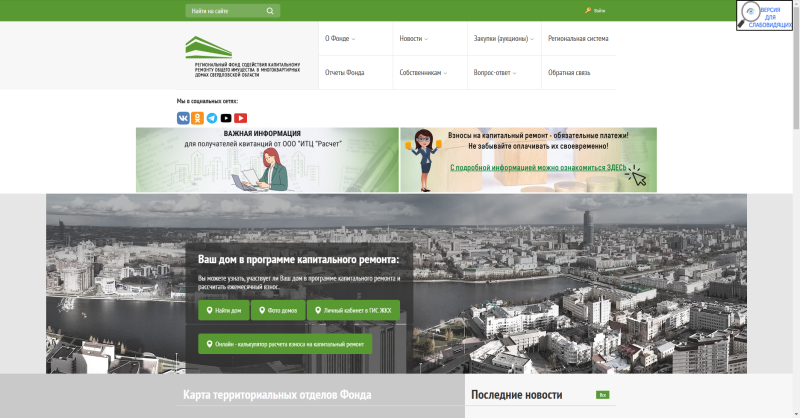Expand the Собственникам dropdown menu
800x418 pixels.
(x=423, y=72)
